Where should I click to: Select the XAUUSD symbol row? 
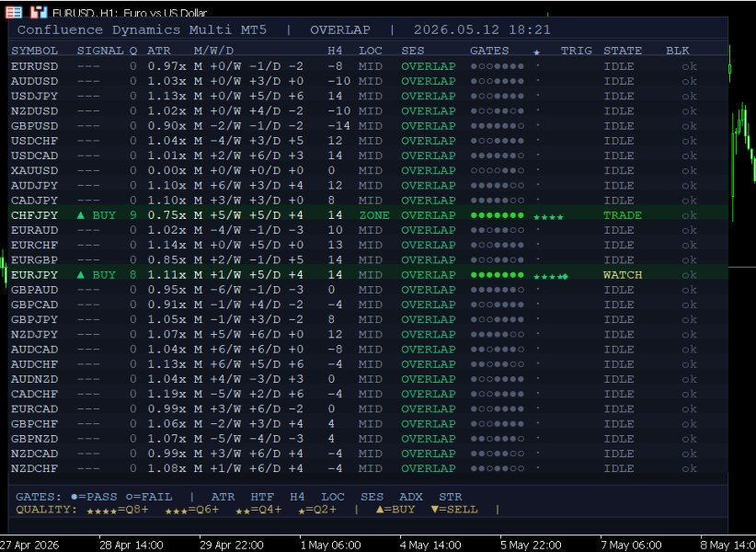tap(368, 171)
